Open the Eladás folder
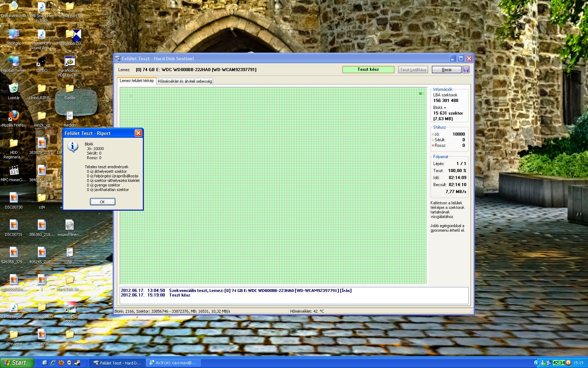This screenshot has width=588, height=368. (x=70, y=92)
